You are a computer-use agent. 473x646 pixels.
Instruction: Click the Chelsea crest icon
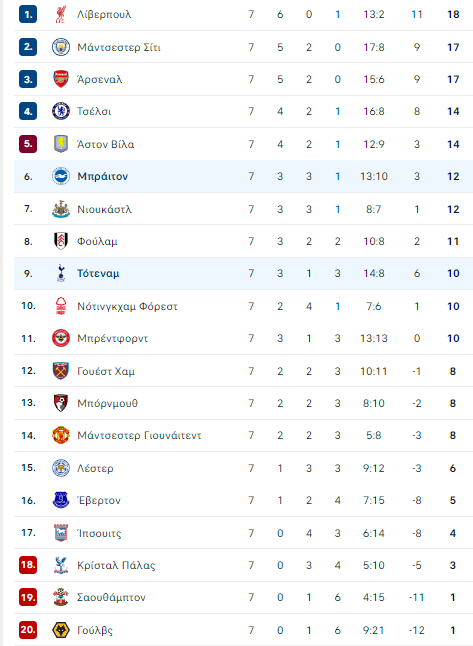[x=61, y=111]
